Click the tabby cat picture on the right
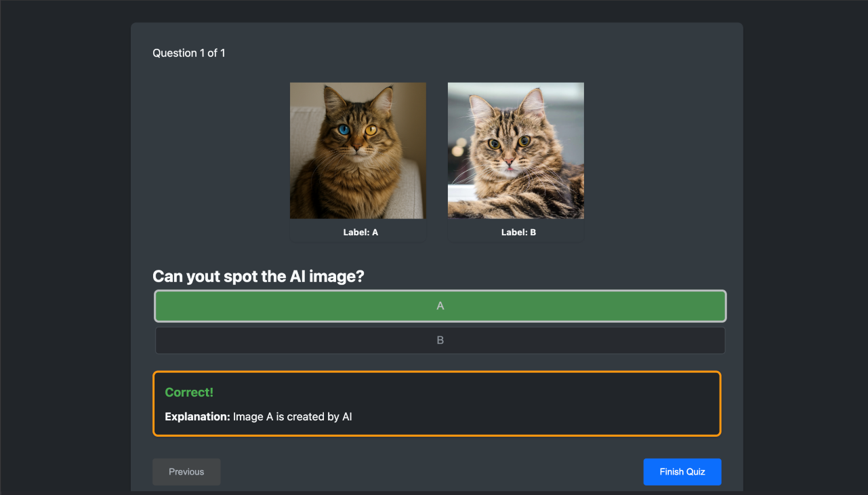This screenshot has height=495, width=868. click(x=516, y=150)
